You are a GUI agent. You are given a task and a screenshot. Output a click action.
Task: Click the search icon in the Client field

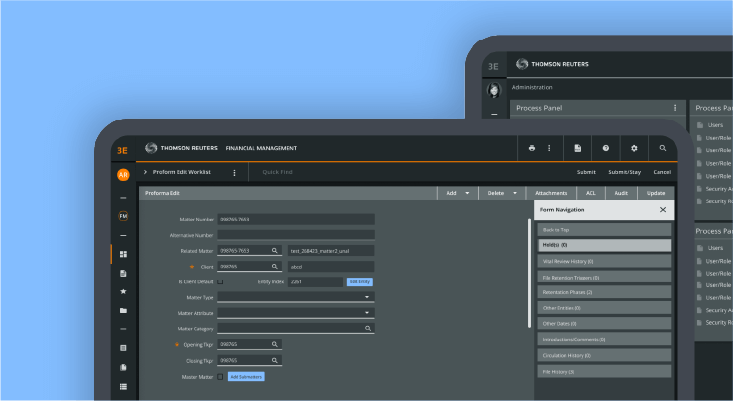[275, 266]
